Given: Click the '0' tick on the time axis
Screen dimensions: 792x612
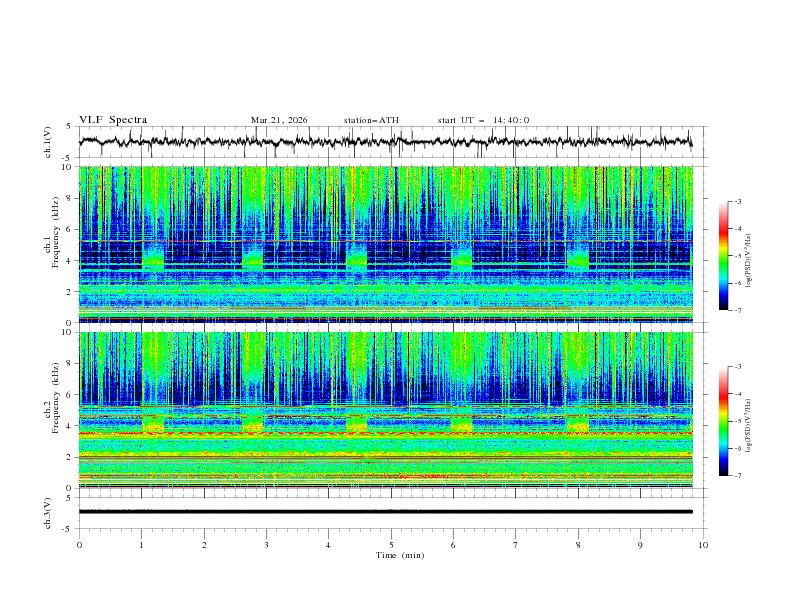Looking at the screenshot, I should (79, 545).
